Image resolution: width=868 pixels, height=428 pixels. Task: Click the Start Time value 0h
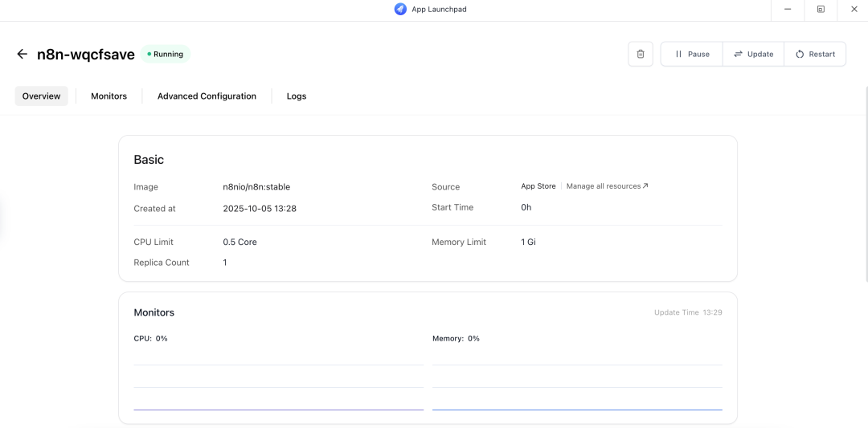526,207
